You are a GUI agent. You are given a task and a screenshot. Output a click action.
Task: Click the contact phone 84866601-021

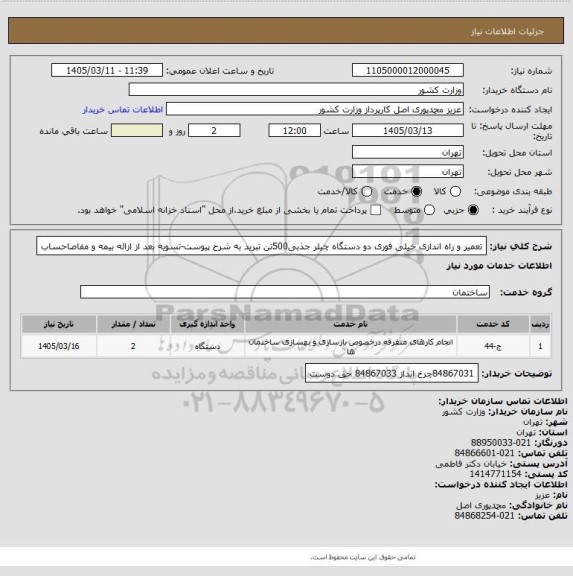click(484, 453)
